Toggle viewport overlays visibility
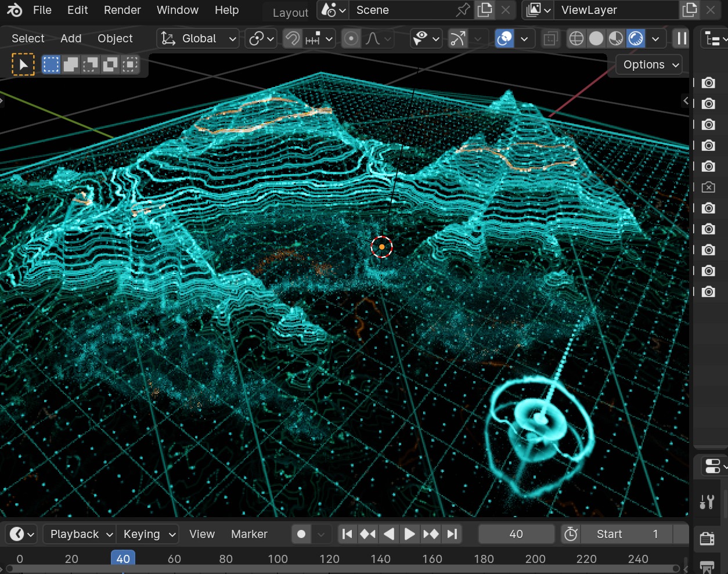Screen dimensions: 728x574 504,38
